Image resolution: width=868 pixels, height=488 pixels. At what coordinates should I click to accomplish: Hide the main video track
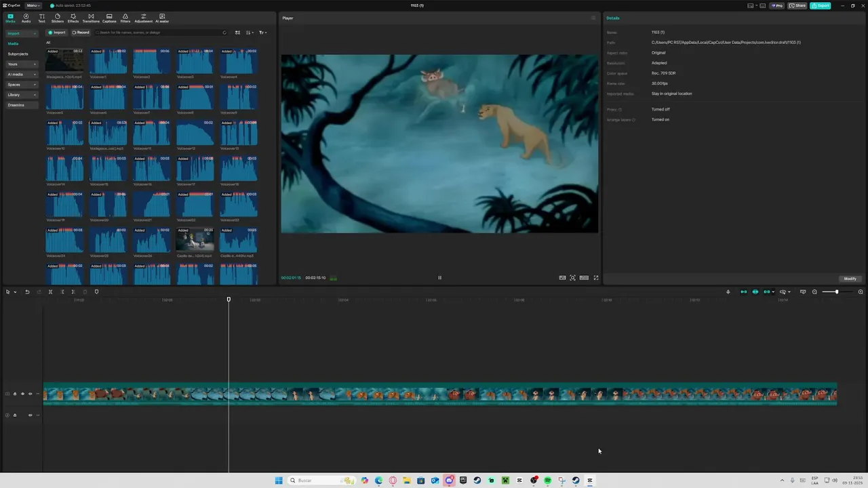22,394
